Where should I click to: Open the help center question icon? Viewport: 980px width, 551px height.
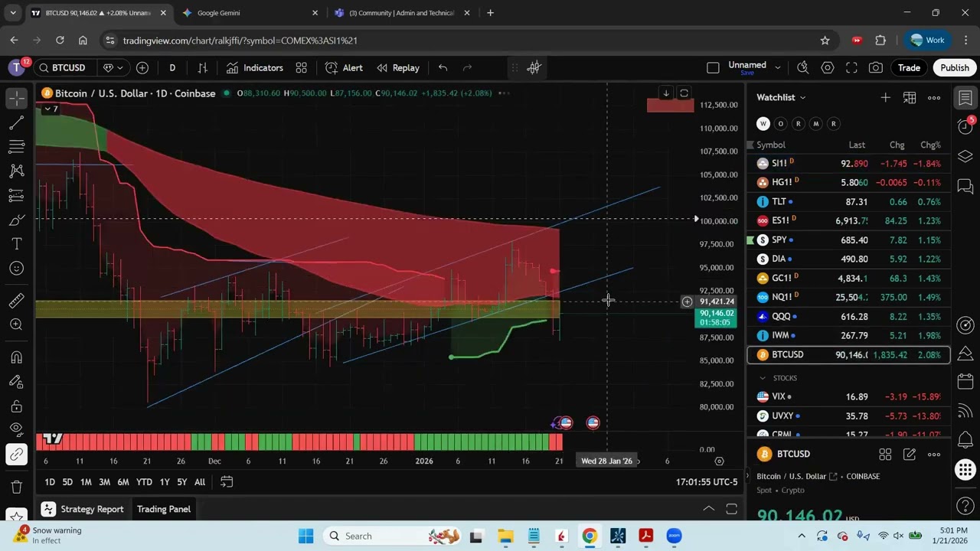click(x=965, y=505)
